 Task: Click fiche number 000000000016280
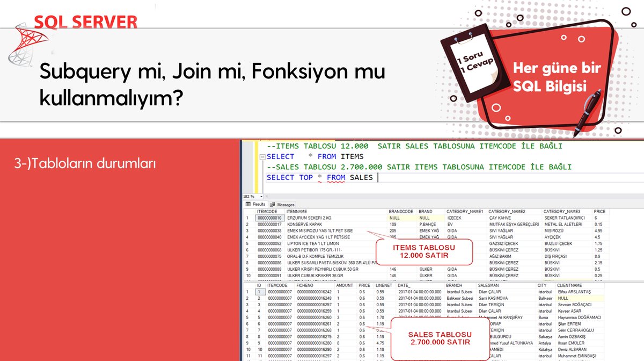314,342
